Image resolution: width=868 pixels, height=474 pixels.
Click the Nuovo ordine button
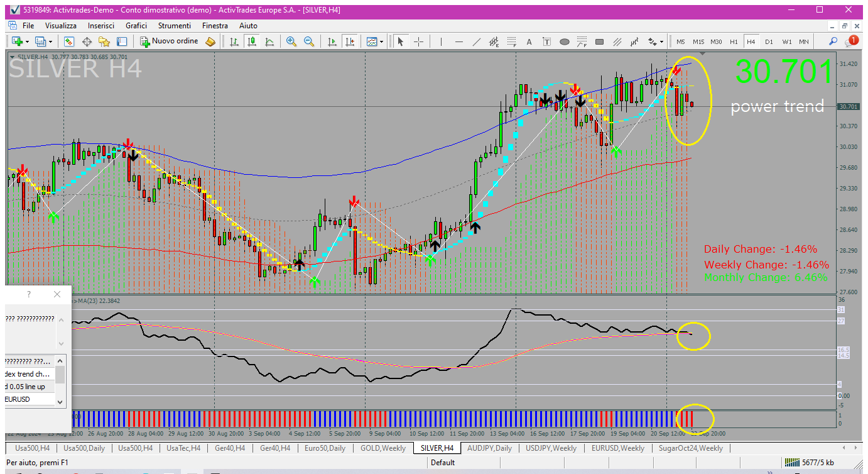169,41
